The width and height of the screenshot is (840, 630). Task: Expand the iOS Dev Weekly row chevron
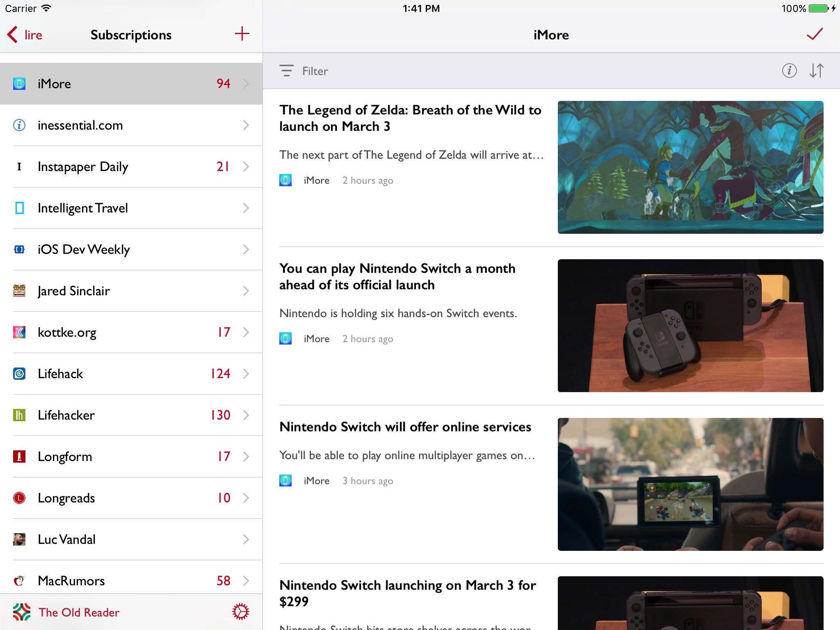[246, 249]
